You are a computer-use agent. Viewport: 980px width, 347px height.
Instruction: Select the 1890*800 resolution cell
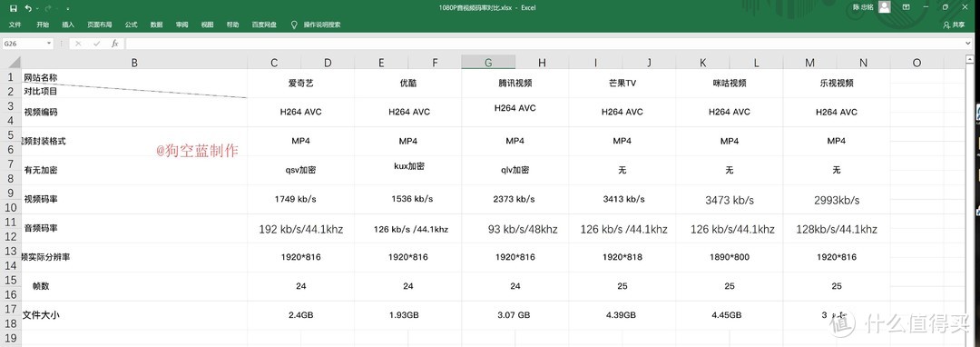730,258
